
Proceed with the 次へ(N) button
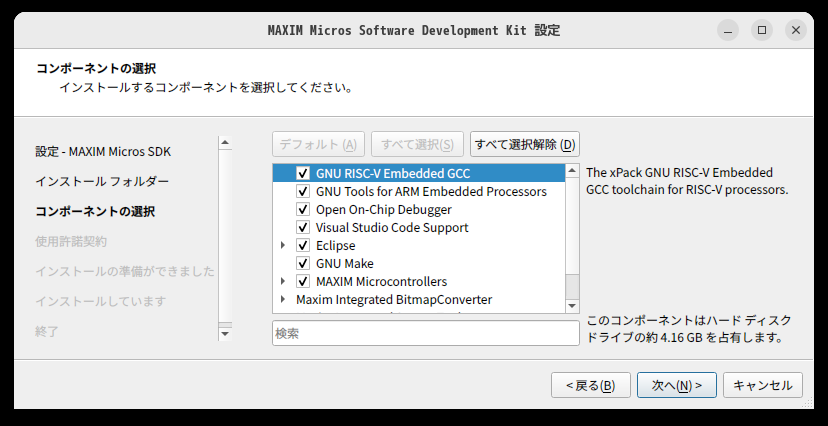pos(676,385)
